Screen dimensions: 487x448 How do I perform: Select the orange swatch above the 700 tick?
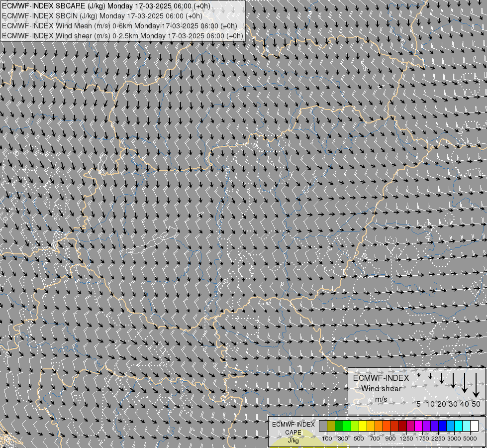coord(379,426)
